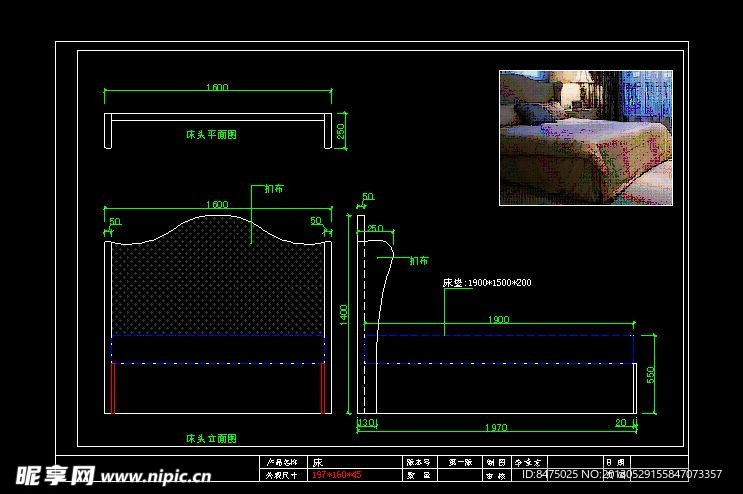This screenshot has height=494, width=743.
Task: Select the 数量 quantity cell
Action: pos(418,475)
